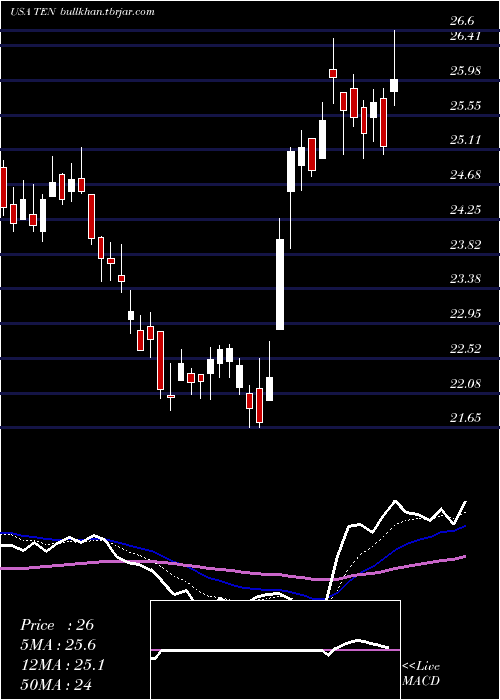Click the 23.38 price axis label
The width and height of the screenshot is (500, 700).
pyautogui.click(x=466, y=279)
